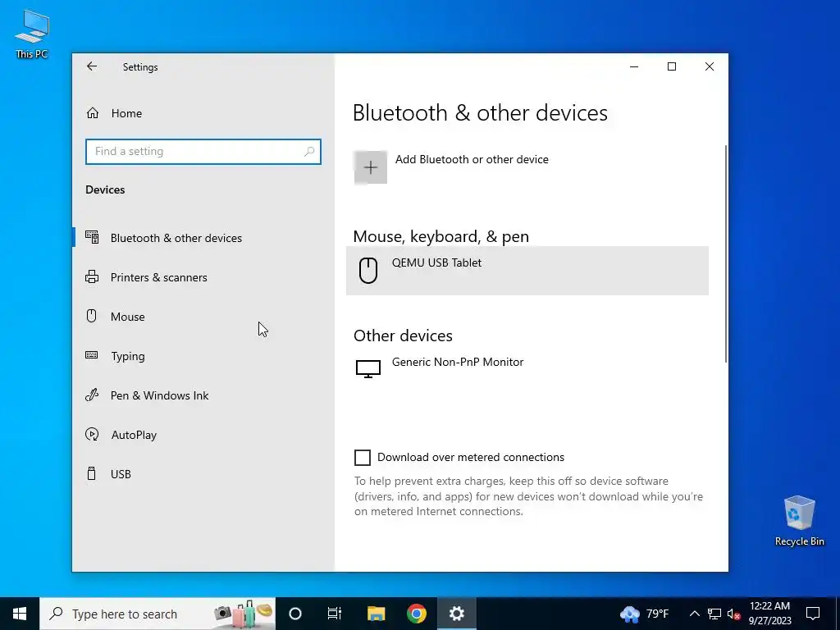
Task: Click the Mouse sidebar icon
Action: click(92, 316)
